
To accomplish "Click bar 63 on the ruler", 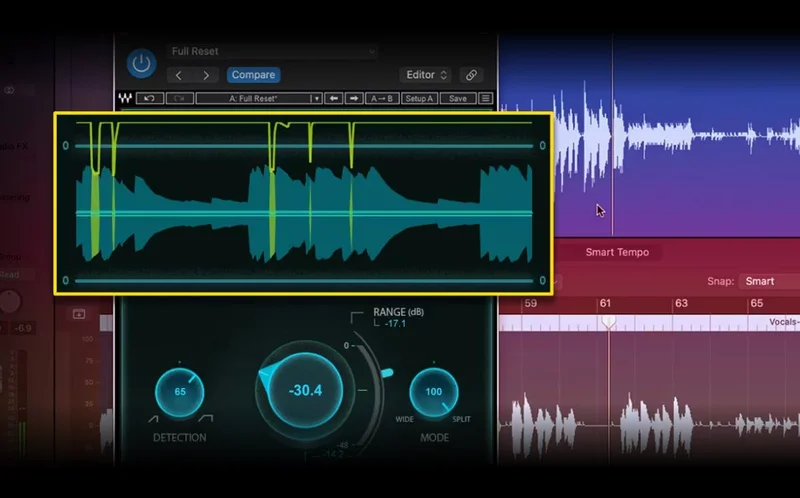I will click(x=682, y=304).
